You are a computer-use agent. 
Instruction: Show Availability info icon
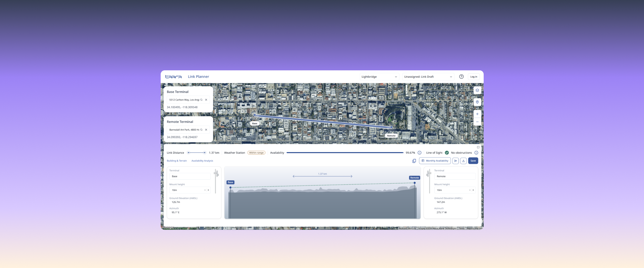click(419, 153)
